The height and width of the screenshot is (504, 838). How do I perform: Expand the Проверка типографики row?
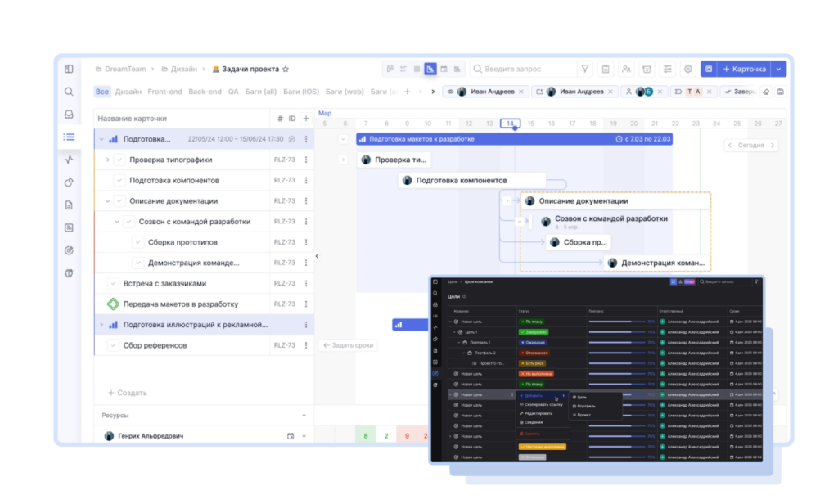coord(108,160)
